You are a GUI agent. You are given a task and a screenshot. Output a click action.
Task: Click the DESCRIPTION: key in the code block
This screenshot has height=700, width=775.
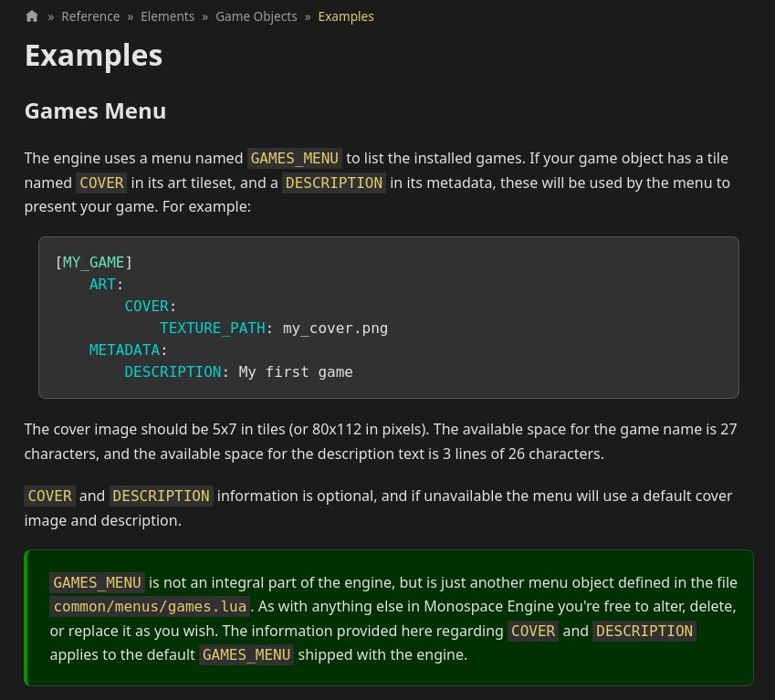(x=176, y=372)
